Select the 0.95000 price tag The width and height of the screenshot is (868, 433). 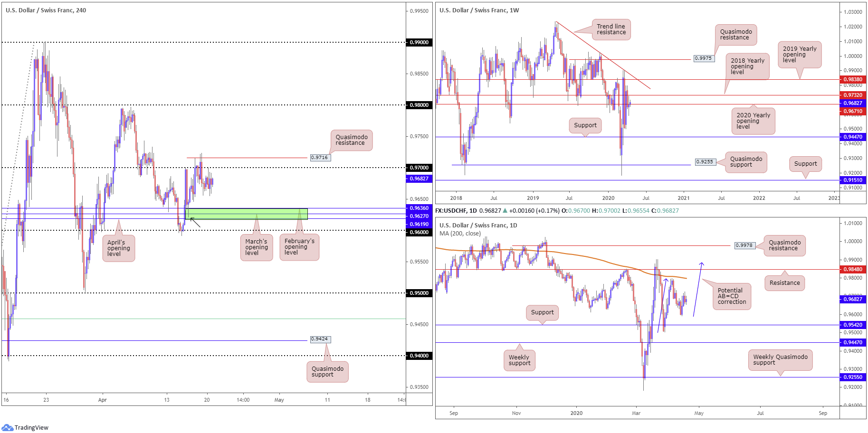(x=419, y=293)
